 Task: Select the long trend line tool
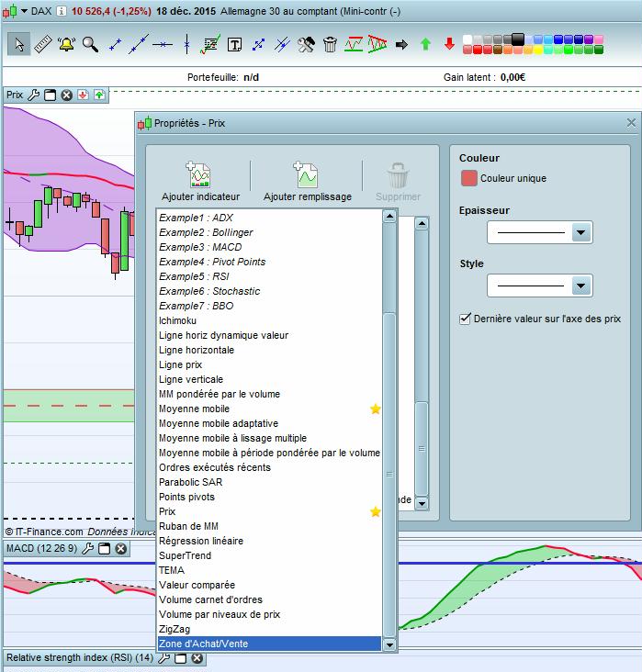pos(139,44)
